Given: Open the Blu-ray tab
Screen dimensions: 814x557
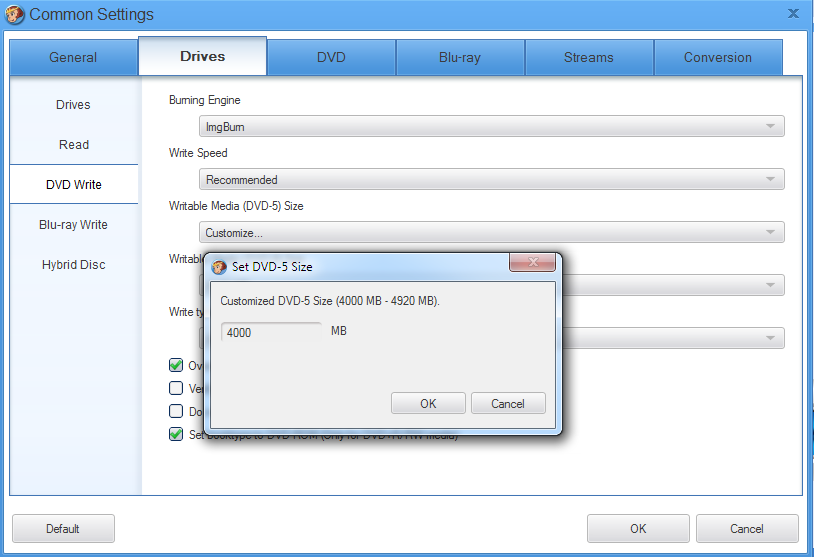Looking at the screenshot, I should 460,57.
